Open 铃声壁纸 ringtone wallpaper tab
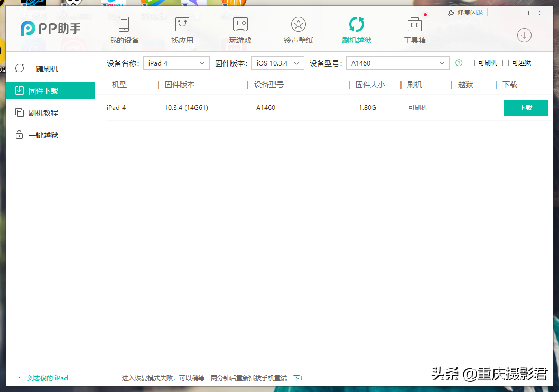The height and width of the screenshot is (392, 559). point(299,30)
